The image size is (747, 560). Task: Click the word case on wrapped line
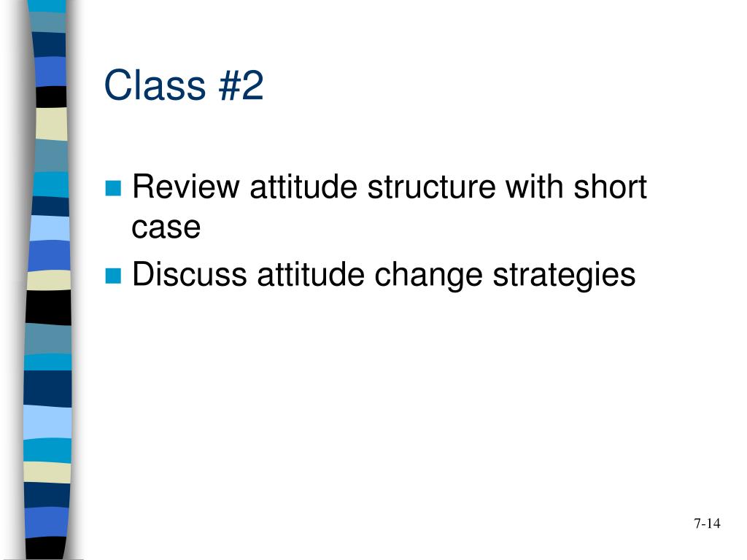pos(166,227)
